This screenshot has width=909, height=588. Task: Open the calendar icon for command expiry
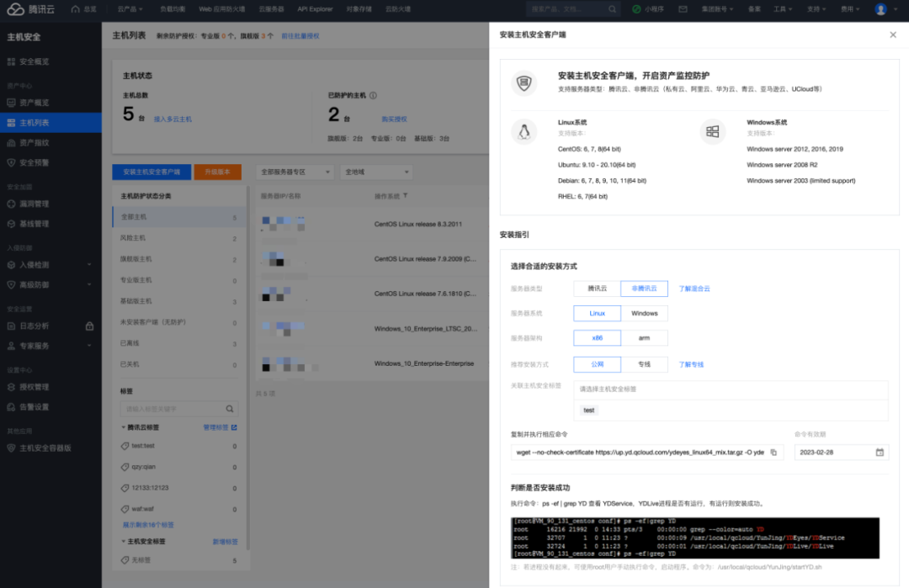[x=880, y=453]
